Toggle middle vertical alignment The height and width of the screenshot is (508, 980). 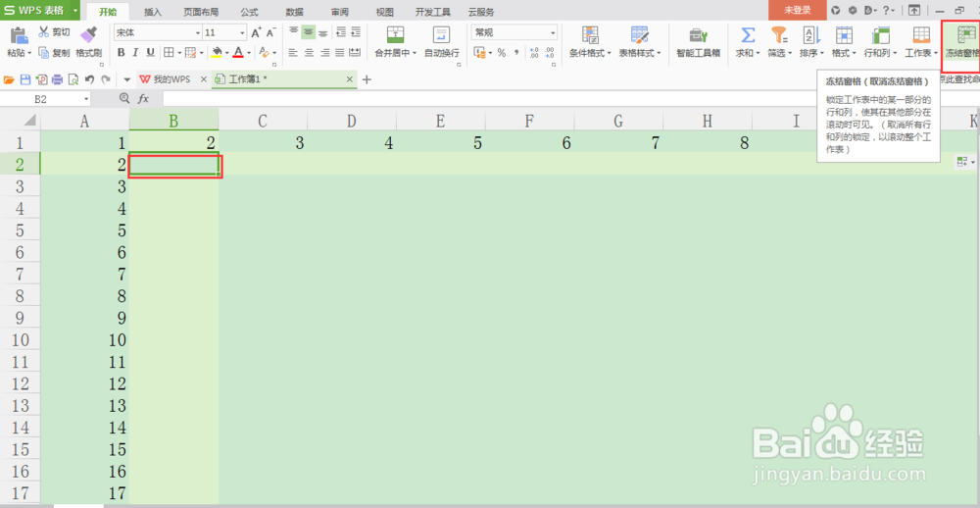pyautogui.click(x=308, y=32)
